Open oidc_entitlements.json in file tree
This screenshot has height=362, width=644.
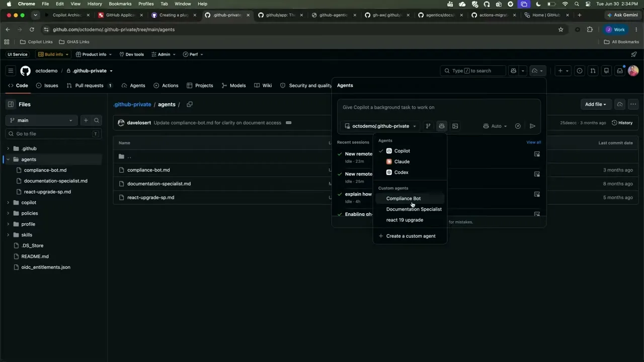(x=46, y=267)
